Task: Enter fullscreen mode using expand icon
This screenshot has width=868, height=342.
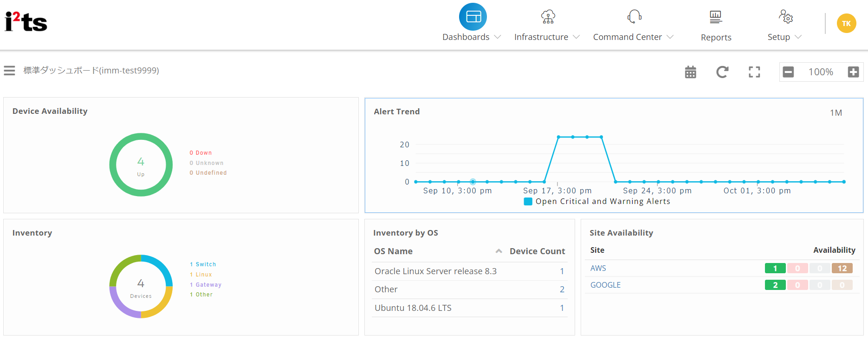Action: (754, 72)
